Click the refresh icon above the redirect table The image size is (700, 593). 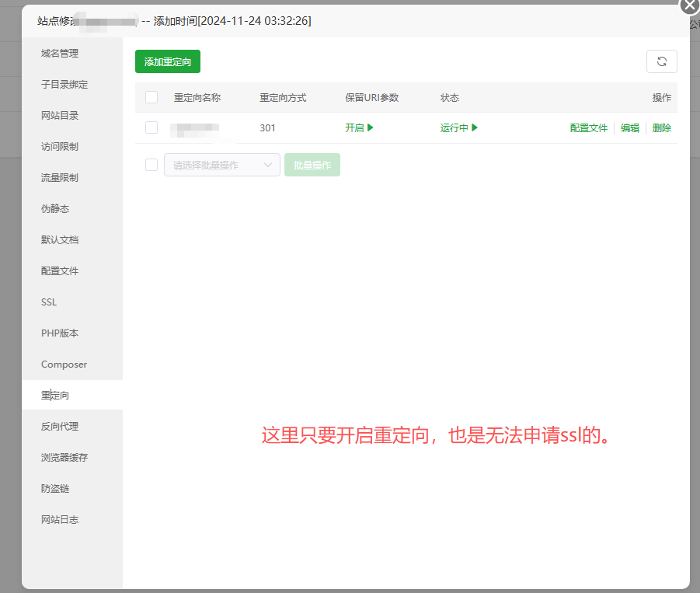click(x=661, y=61)
